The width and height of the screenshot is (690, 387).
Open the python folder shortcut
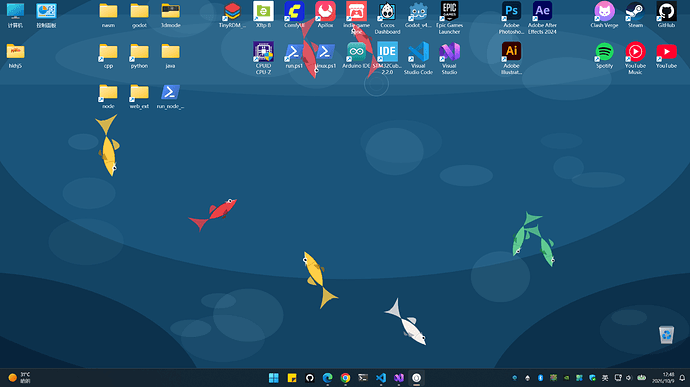pos(139,56)
